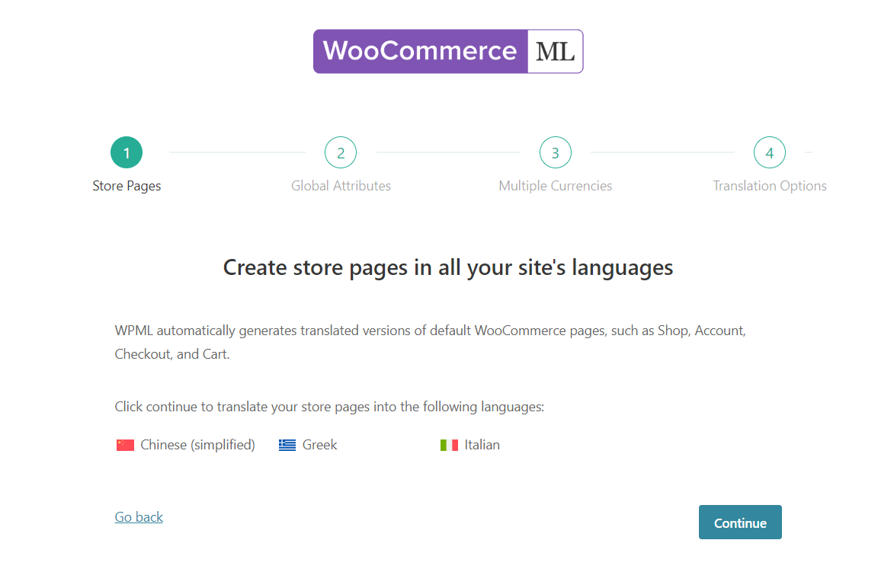Image resolution: width=894 pixels, height=588 pixels.
Task: Select step 1 circle in wizard
Action: point(127,152)
